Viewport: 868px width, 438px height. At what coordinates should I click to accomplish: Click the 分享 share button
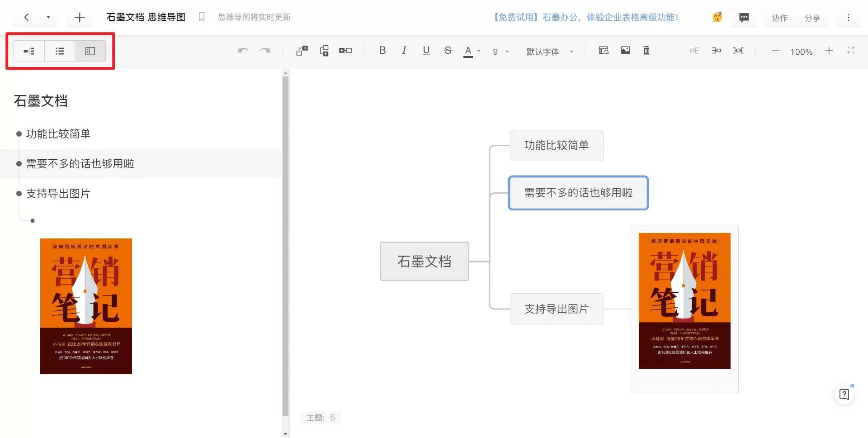point(813,18)
